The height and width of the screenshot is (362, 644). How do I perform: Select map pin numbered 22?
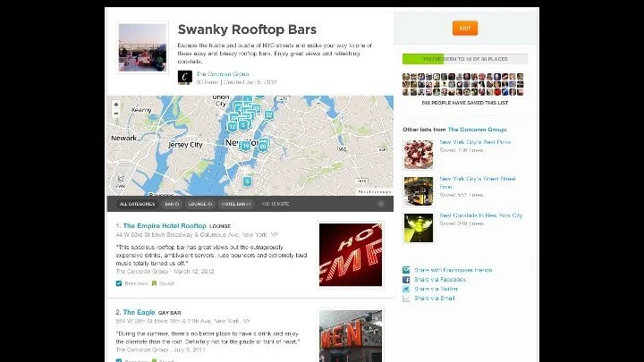[x=269, y=115]
